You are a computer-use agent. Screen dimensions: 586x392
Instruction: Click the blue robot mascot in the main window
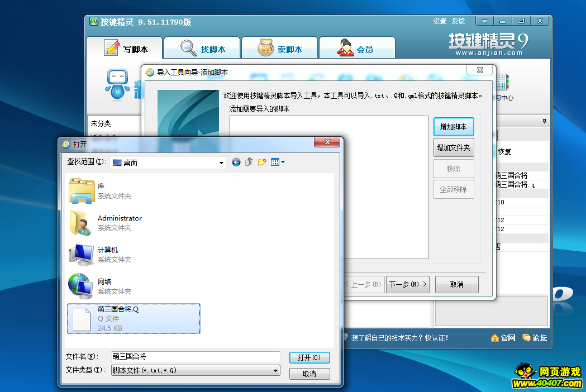click(118, 84)
